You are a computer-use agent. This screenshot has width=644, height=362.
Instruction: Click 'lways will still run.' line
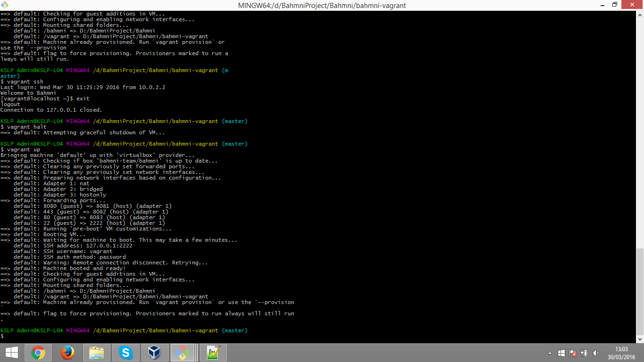(35, 59)
